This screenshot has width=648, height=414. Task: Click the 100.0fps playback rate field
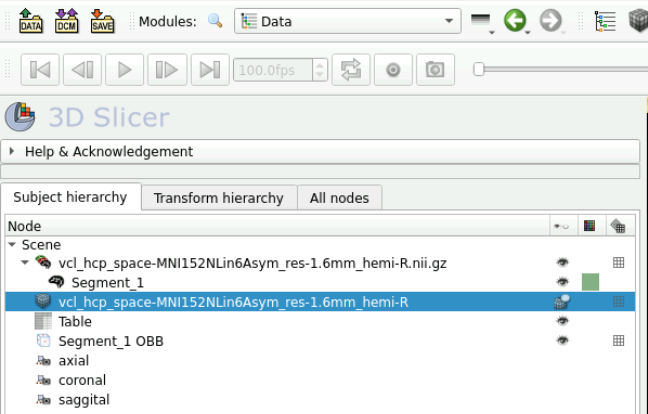point(273,70)
